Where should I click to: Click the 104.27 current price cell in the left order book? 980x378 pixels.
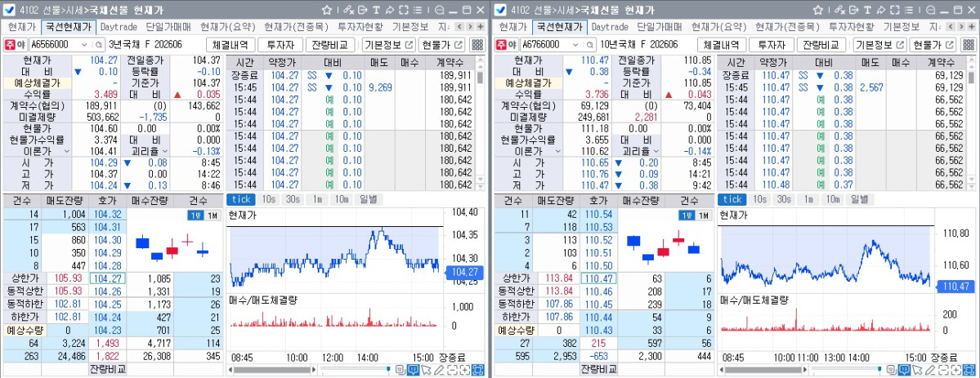click(108, 278)
